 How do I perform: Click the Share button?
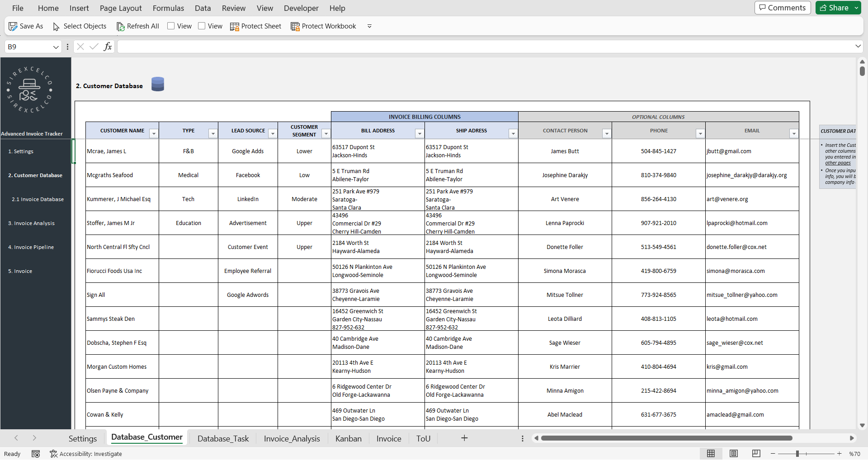point(834,8)
